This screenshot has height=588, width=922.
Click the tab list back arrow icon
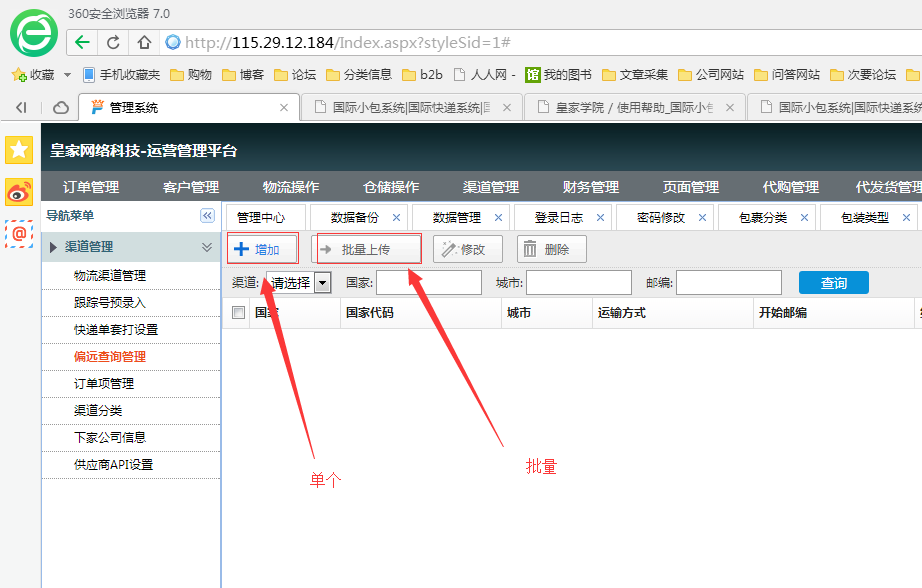pos(21,107)
